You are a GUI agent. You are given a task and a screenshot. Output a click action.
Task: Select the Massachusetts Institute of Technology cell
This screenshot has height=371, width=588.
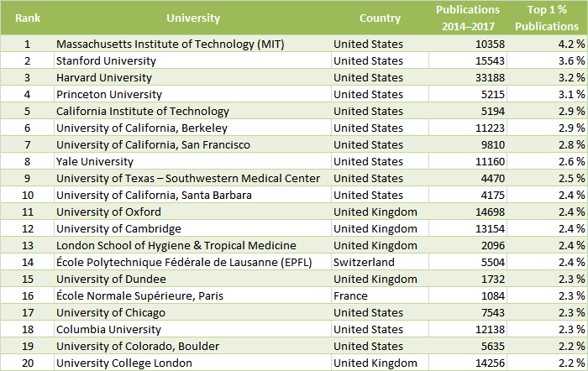192,44
